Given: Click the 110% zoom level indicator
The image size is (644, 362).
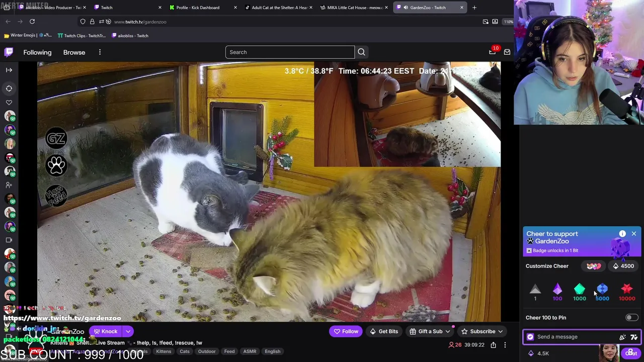Looking at the screenshot, I should pos(509,22).
